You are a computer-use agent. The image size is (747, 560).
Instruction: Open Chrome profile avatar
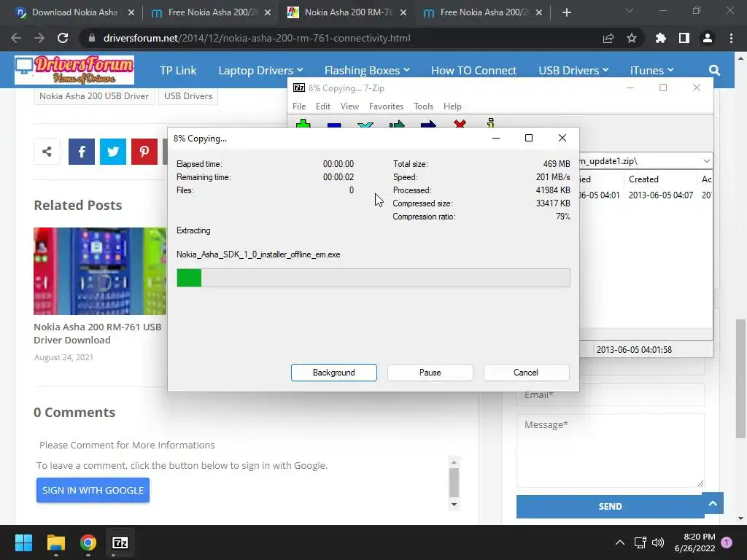tap(708, 38)
